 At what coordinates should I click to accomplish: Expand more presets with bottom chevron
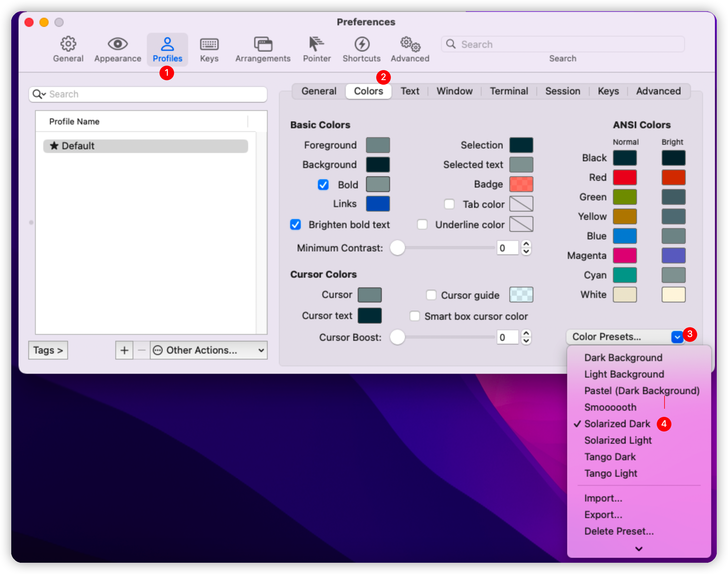639,548
